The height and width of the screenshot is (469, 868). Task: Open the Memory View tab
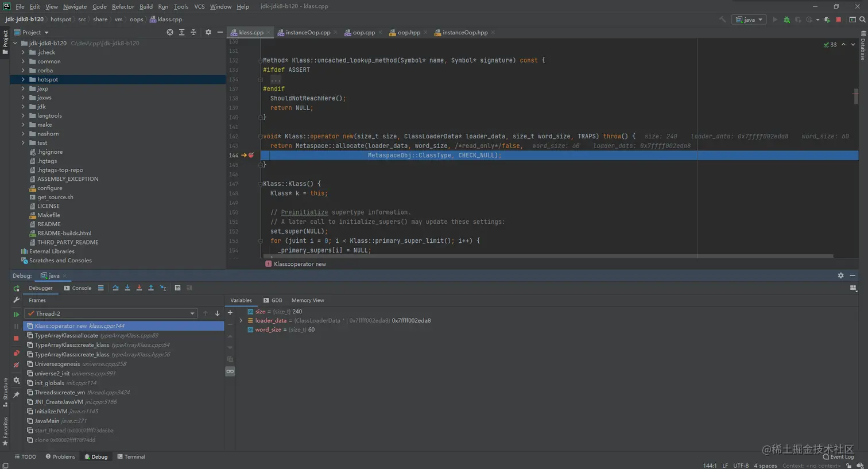308,300
